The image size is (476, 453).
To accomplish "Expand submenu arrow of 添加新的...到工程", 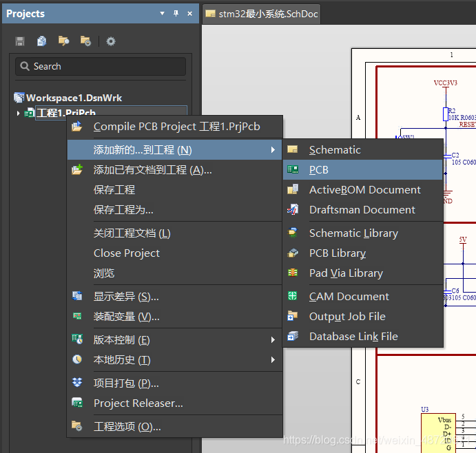I will (x=273, y=150).
